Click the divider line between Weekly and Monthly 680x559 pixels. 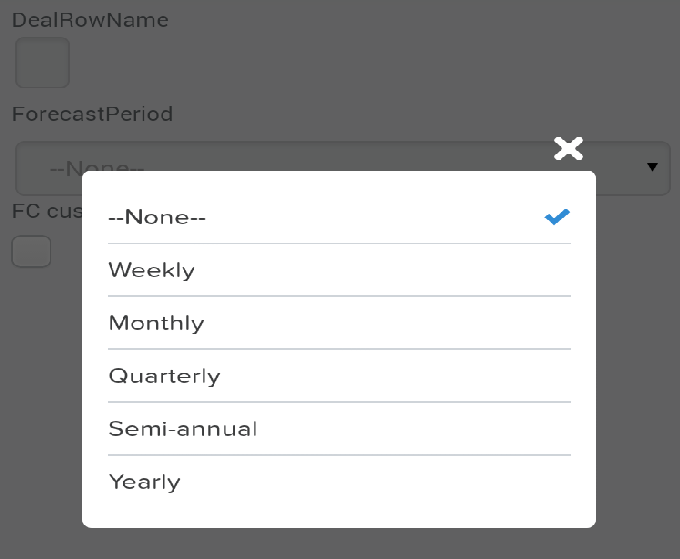pyautogui.click(x=340, y=296)
